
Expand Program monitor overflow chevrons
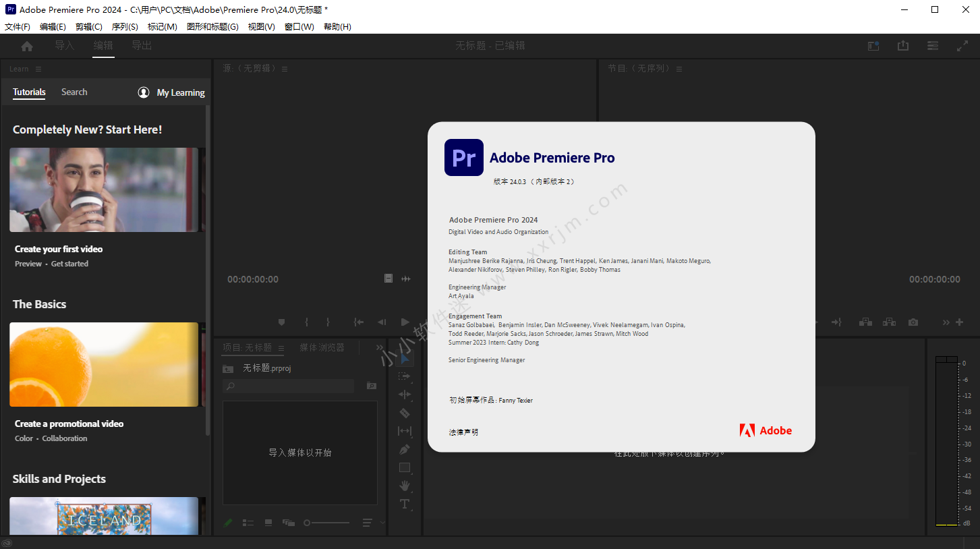click(x=946, y=322)
